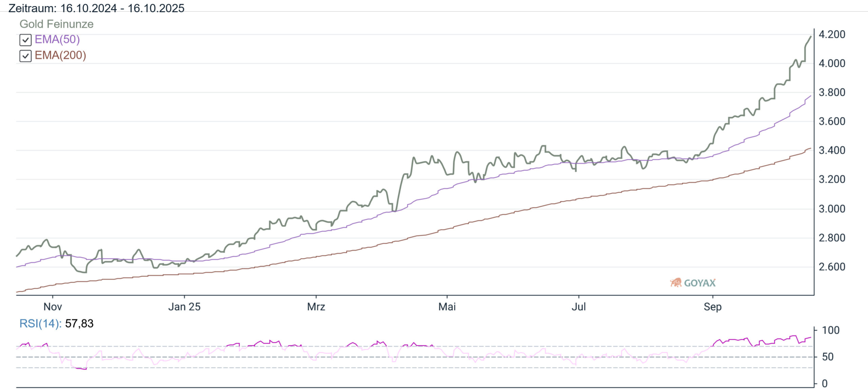Click the Jul axis label
868x391 pixels.
tap(578, 307)
